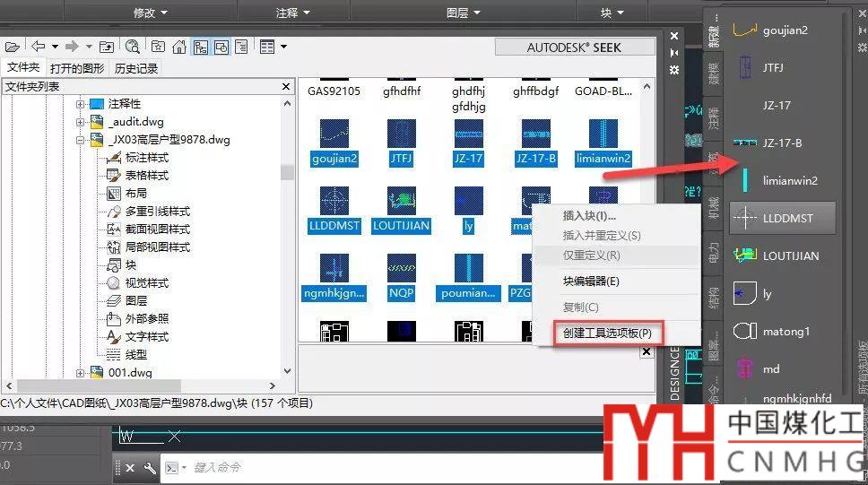Click the DesignCenter properties gear icon
This screenshot has height=485, width=868.
(x=674, y=70)
